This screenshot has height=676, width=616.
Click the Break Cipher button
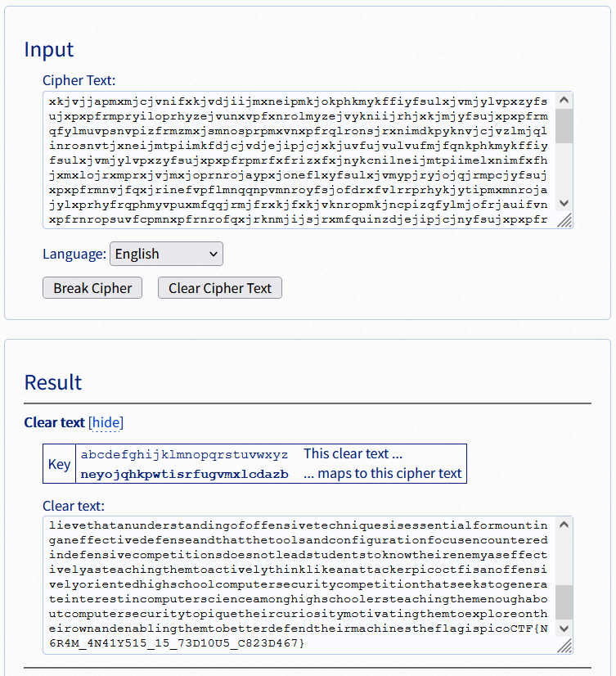coord(92,288)
